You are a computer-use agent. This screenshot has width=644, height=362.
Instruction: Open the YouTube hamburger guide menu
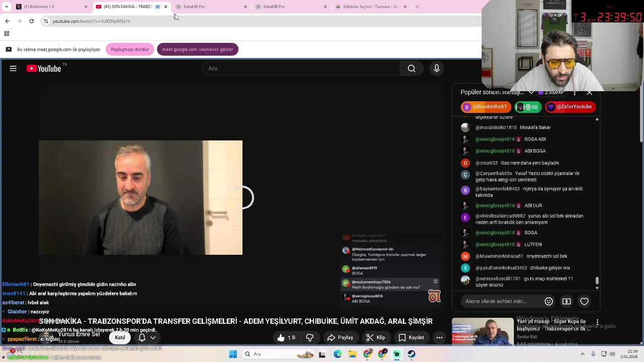coord(13,68)
